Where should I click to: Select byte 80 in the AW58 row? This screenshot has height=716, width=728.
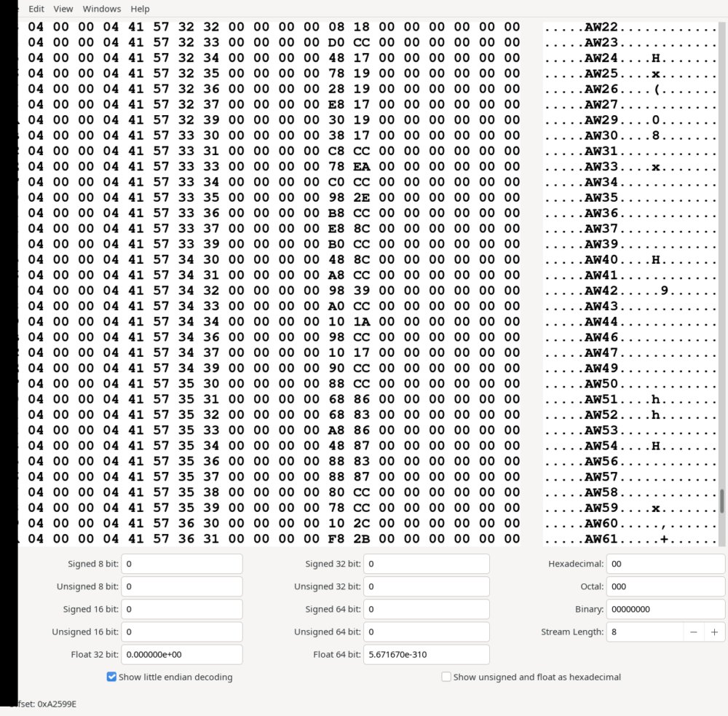(336, 492)
